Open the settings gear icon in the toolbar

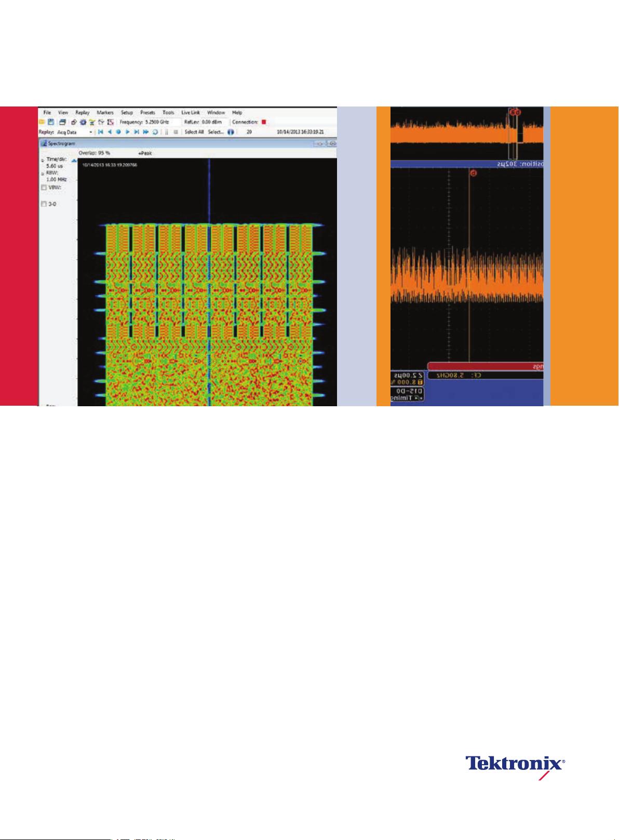click(x=83, y=122)
